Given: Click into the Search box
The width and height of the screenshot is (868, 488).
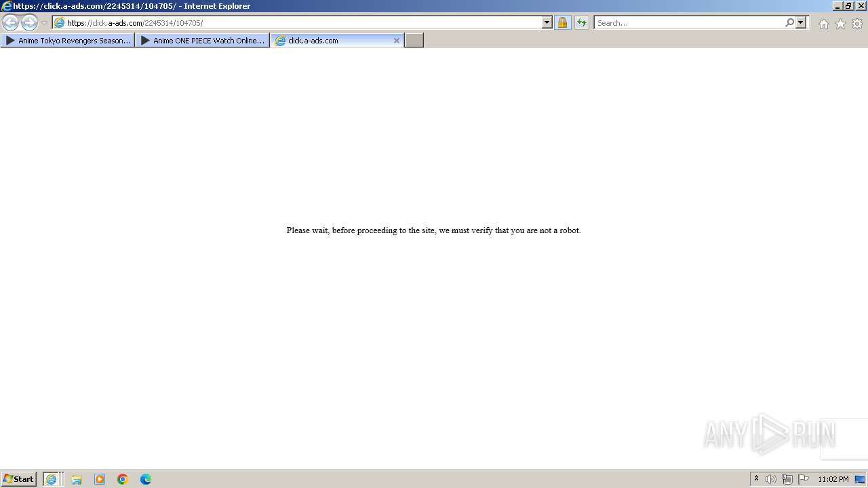Looking at the screenshot, I should click(x=689, y=23).
